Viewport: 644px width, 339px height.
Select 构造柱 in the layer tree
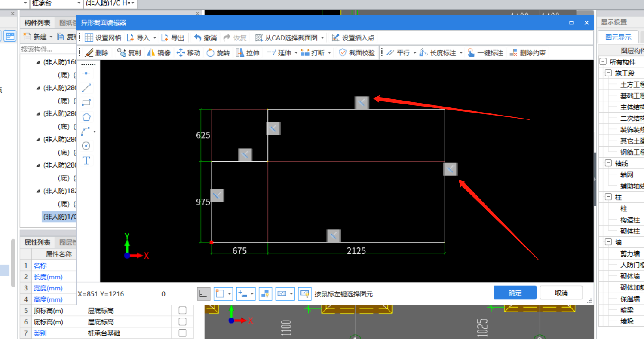tap(629, 220)
